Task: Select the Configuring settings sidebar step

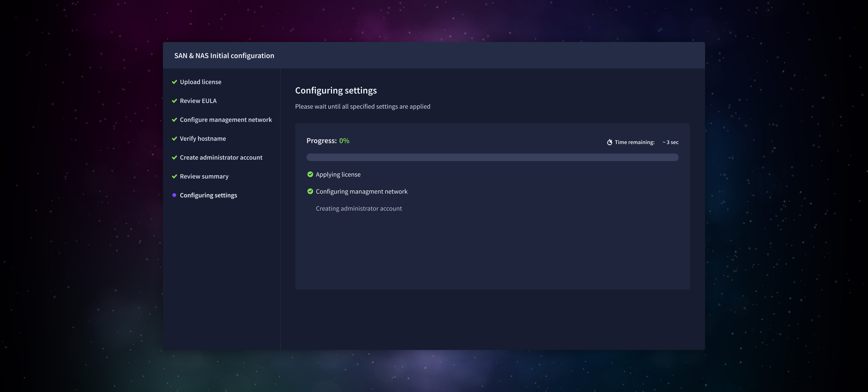Action: 208,195
